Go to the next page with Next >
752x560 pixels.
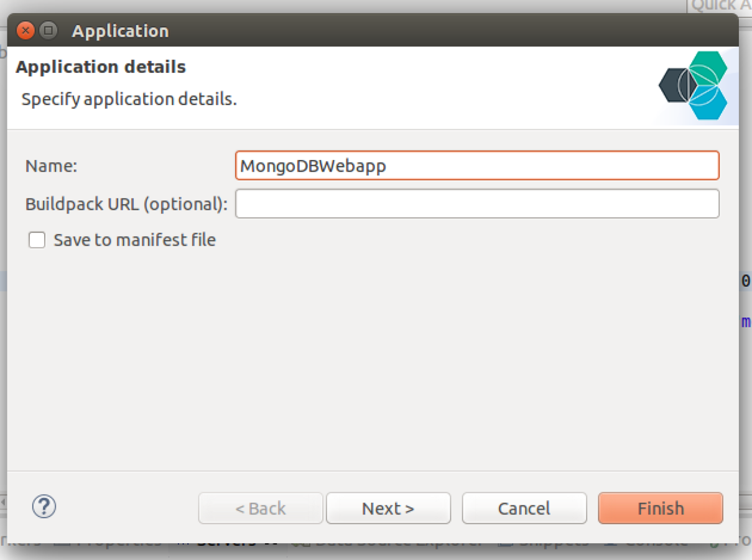click(388, 508)
